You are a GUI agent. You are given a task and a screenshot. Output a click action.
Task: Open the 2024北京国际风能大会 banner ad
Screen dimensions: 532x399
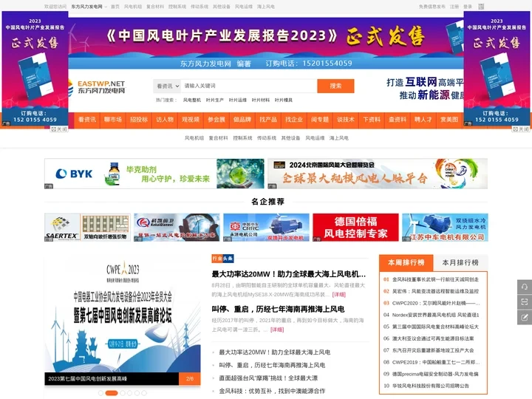pyautogui.click(x=378, y=174)
